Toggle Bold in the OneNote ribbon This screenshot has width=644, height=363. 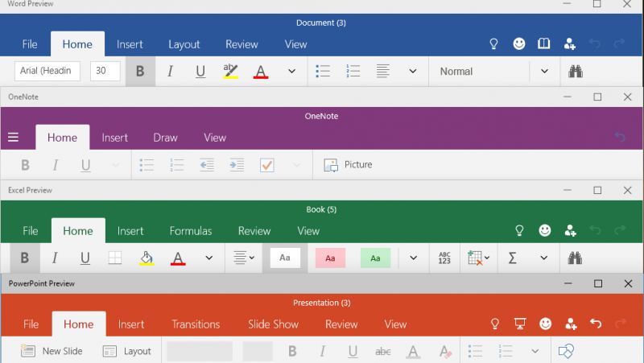pyautogui.click(x=25, y=165)
